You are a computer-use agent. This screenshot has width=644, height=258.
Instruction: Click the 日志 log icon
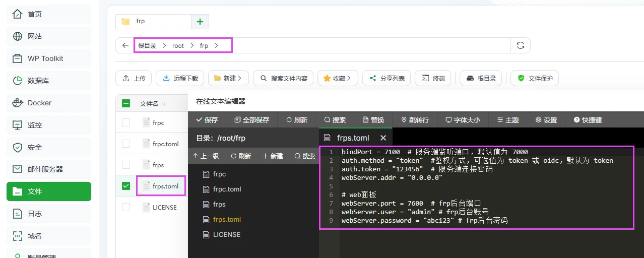(18, 214)
